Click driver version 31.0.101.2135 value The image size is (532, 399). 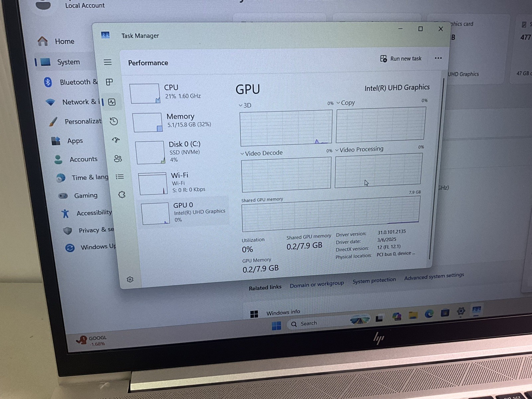(391, 232)
